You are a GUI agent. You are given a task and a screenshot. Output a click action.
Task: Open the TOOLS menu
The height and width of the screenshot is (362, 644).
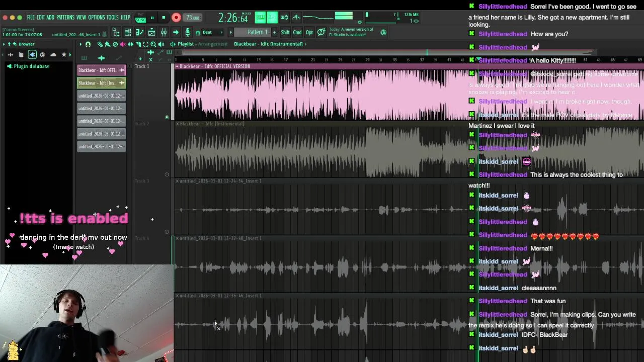113,17
